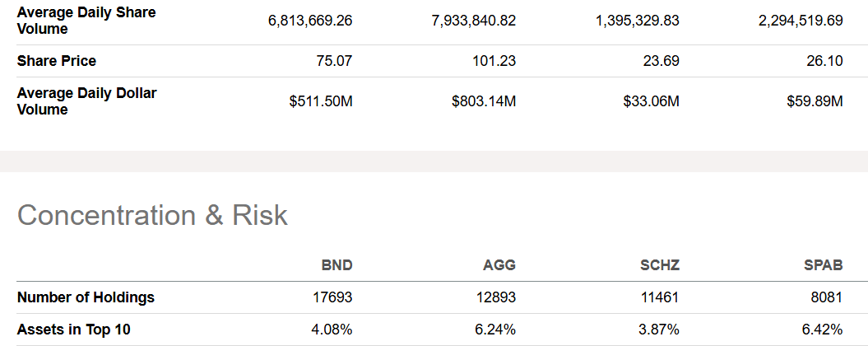The height and width of the screenshot is (346, 868).
Task: Click the 6,813,669.26 share volume value
Action: click(x=310, y=21)
